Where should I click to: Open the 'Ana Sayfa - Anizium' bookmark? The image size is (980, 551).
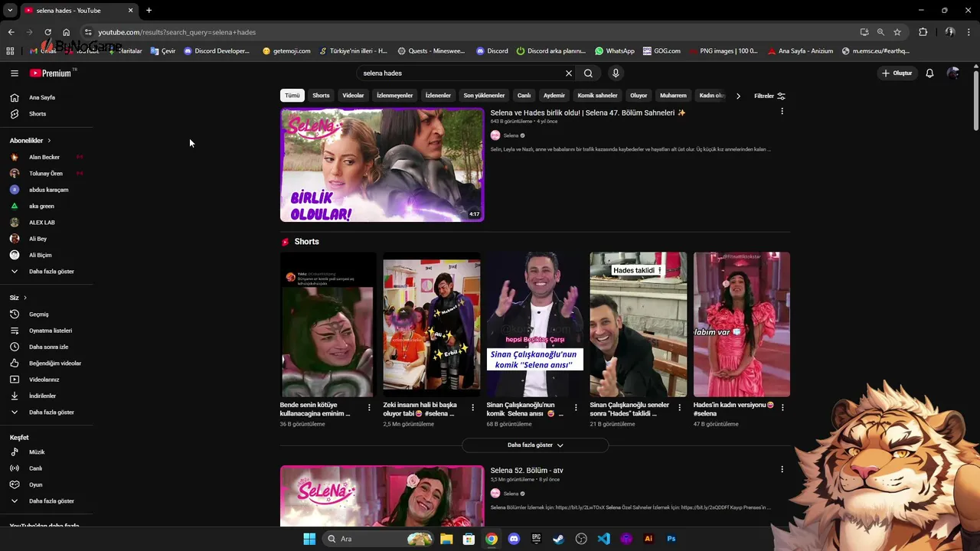800,51
